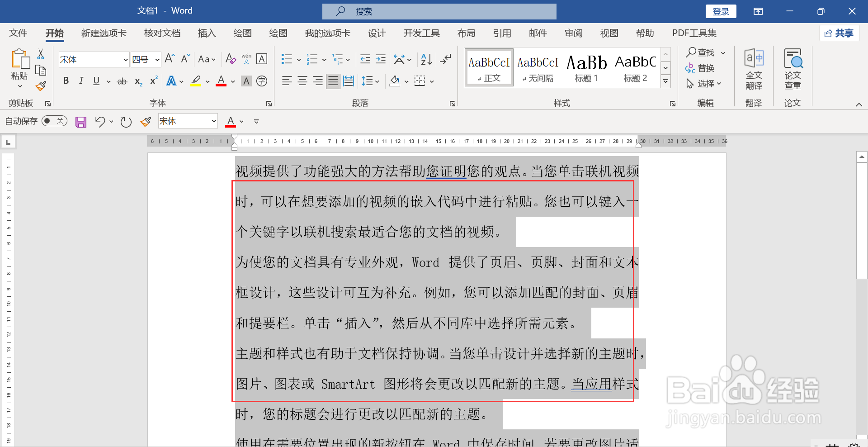Click the enclosed character (字) icon
868x447 pixels.
point(262,81)
